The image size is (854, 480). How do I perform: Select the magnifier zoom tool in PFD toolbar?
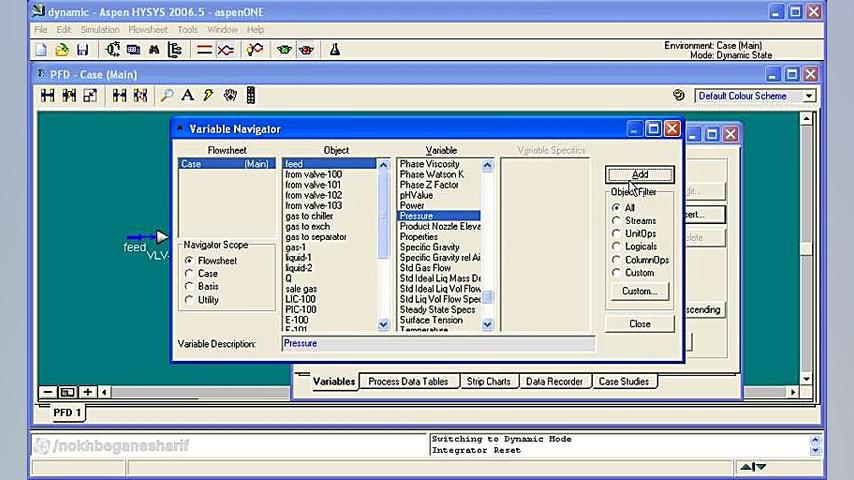click(167, 95)
